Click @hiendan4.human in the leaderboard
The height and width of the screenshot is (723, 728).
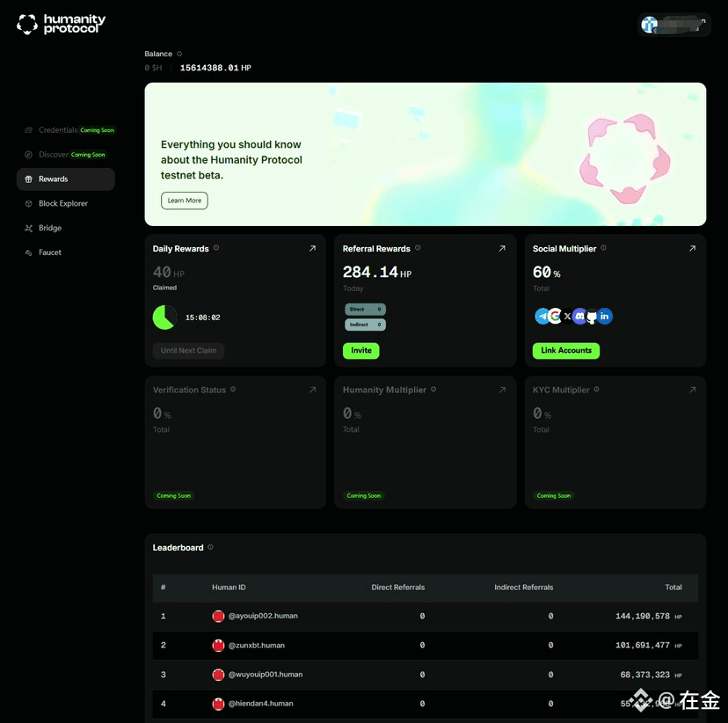click(261, 704)
